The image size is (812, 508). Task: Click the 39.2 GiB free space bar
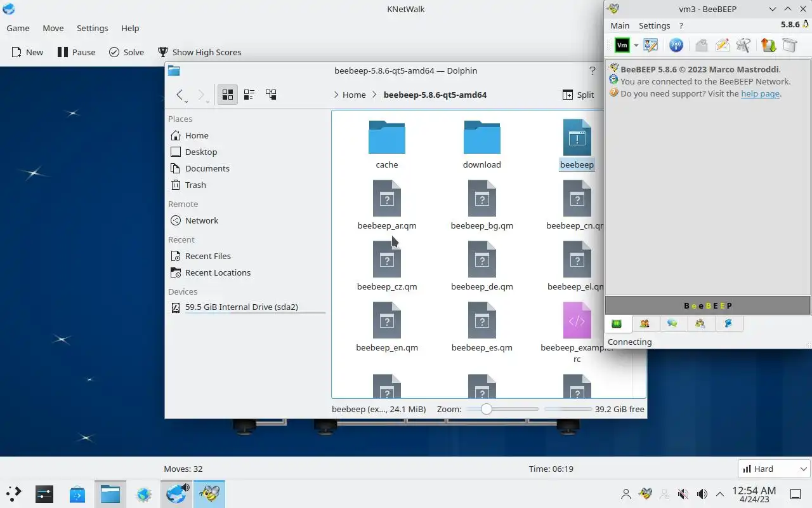point(568,409)
